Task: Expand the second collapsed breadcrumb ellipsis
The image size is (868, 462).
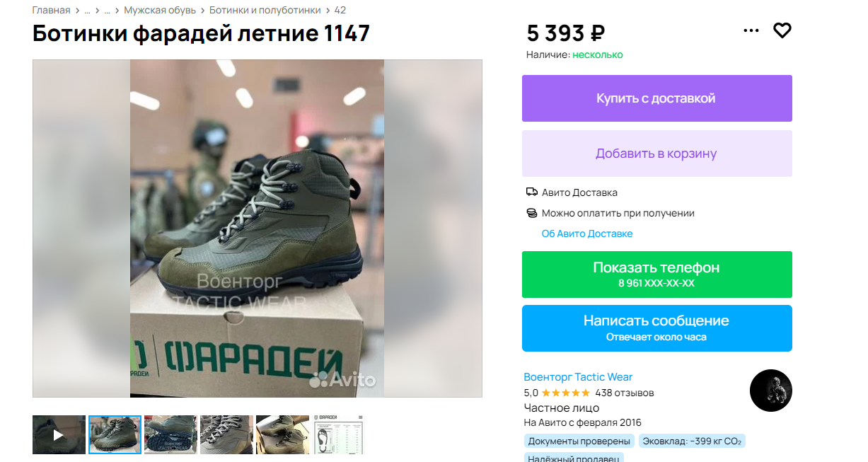Action: coord(108,10)
